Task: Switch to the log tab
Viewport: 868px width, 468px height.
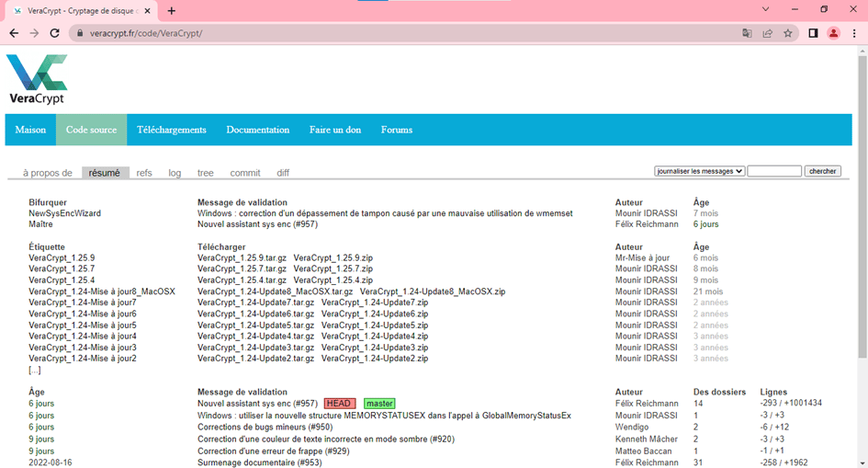Action: [175, 173]
